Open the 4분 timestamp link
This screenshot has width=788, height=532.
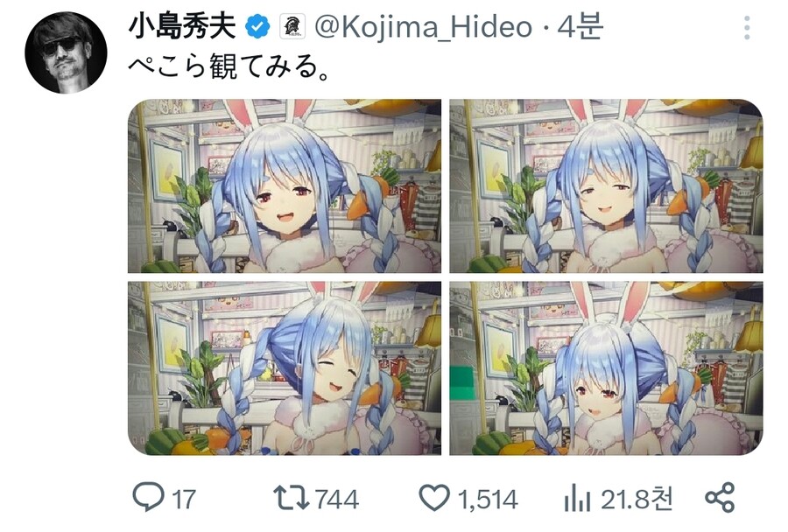[580, 26]
